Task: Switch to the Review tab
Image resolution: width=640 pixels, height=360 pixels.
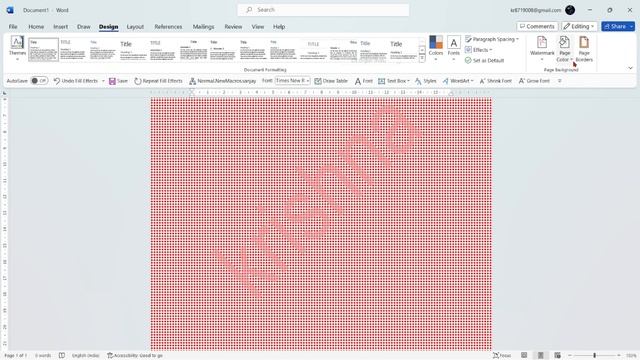Action: point(233,27)
